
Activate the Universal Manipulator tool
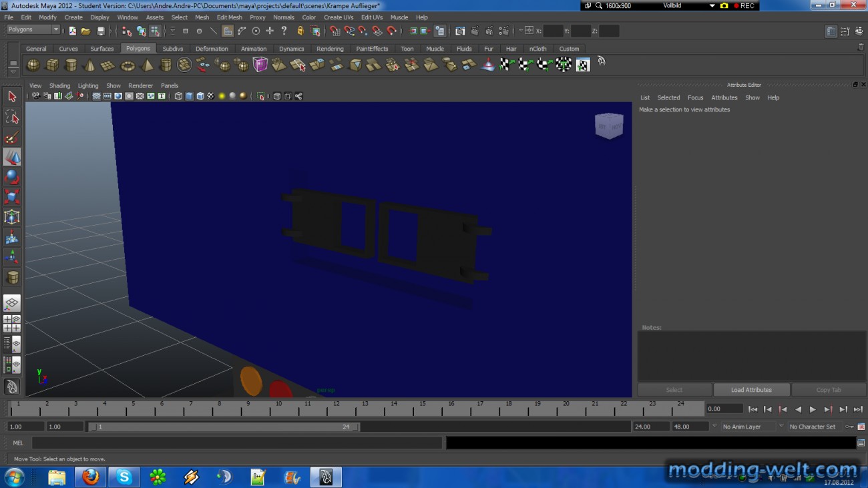11,216
